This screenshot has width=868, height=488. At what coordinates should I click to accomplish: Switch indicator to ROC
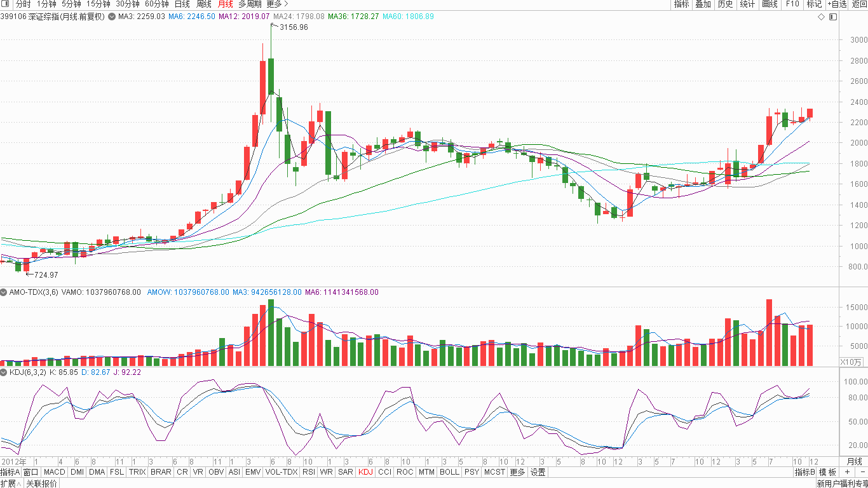[x=405, y=472]
